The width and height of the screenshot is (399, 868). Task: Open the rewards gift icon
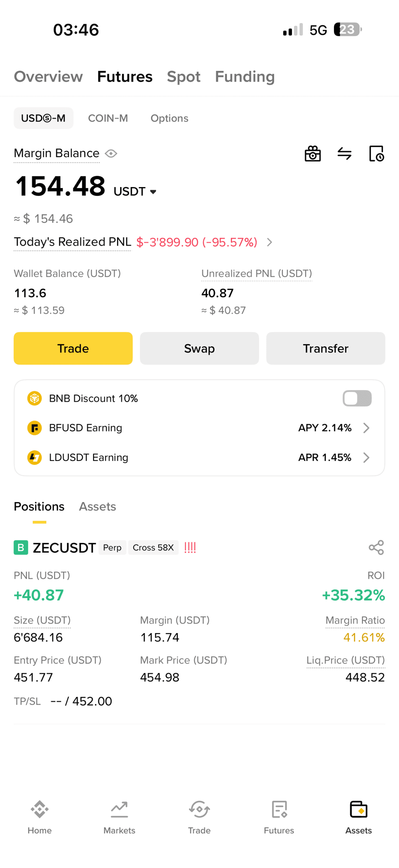313,153
